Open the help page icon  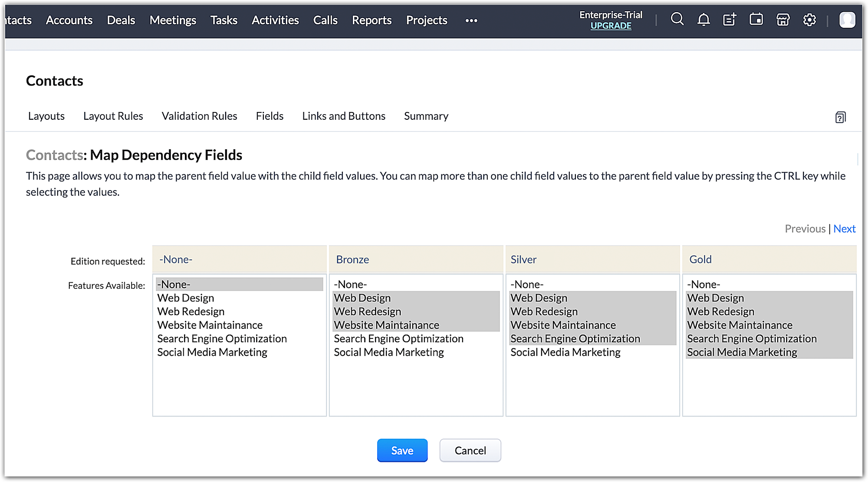[x=840, y=117]
